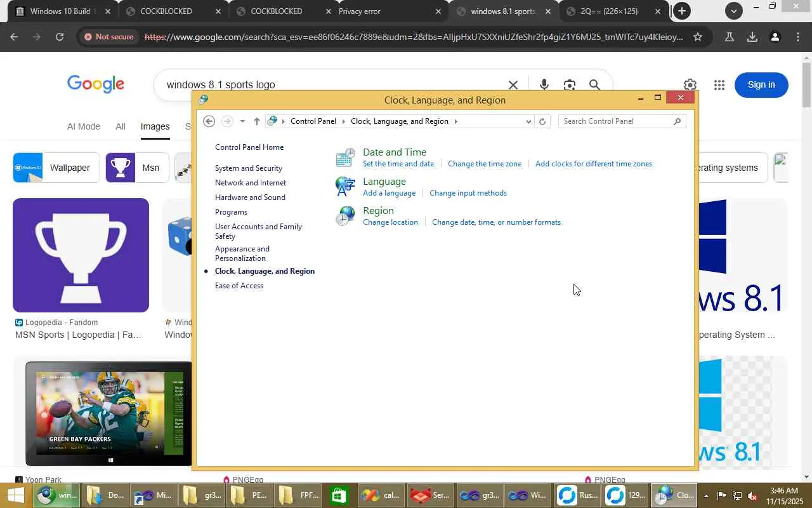Click the Region heading link
The image size is (812, 508).
coord(378,211)
